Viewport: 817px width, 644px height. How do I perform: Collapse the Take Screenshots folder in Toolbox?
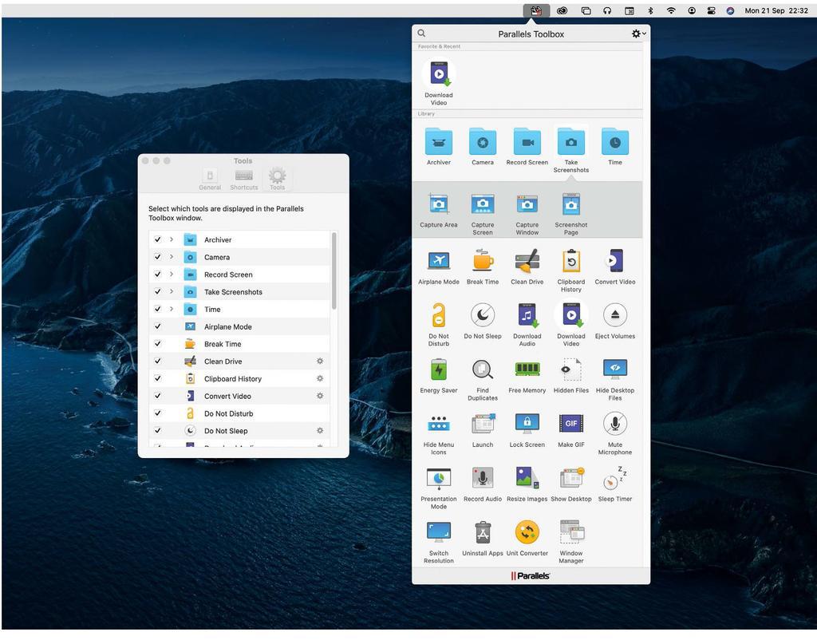571,142
